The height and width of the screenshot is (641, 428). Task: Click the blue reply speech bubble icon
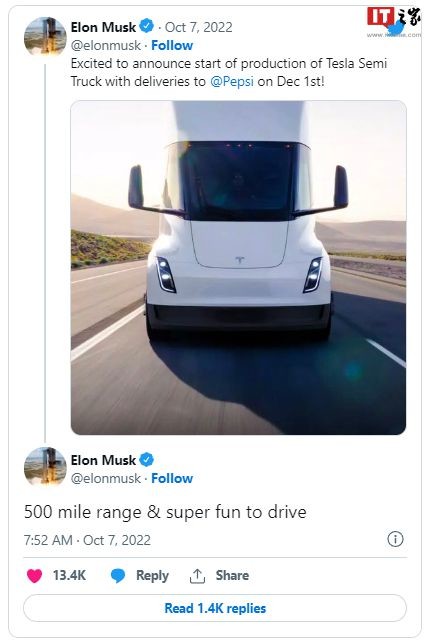[x=118, y=576]
